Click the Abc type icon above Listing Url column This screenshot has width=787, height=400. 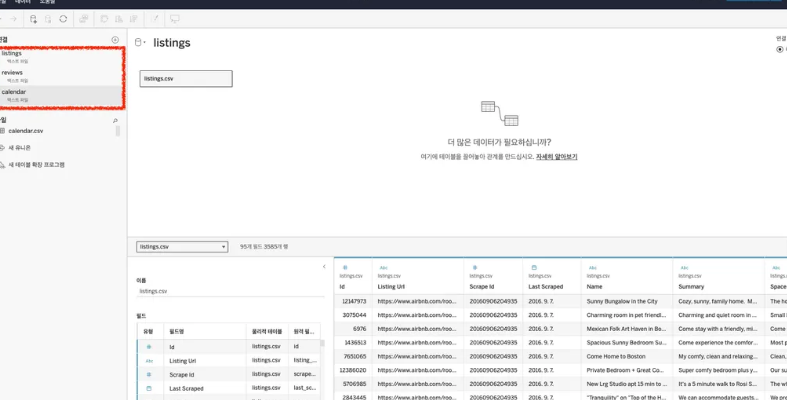[383, 268]
